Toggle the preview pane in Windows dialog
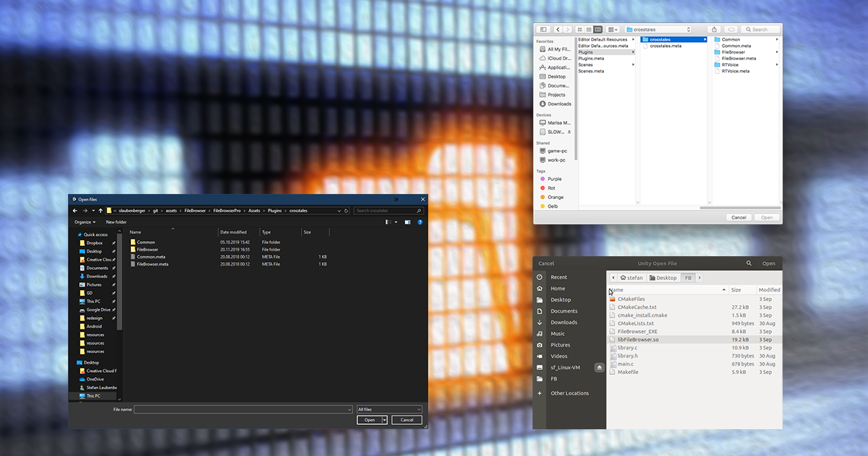Image resolution: width=868 pixels, height=456 pixels. 407,222
